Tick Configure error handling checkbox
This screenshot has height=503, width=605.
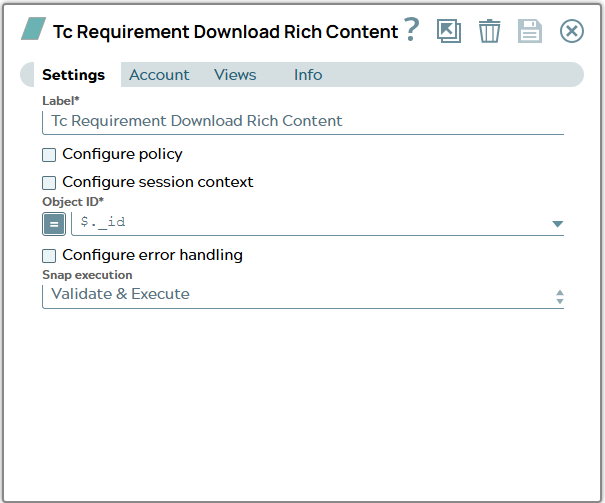click(x=49, y=255)
